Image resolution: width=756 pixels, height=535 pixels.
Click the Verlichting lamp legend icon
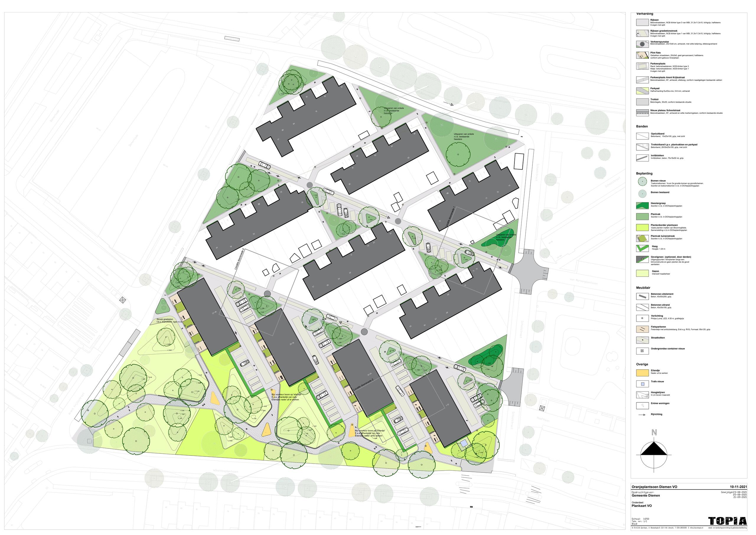click(642, 318)
